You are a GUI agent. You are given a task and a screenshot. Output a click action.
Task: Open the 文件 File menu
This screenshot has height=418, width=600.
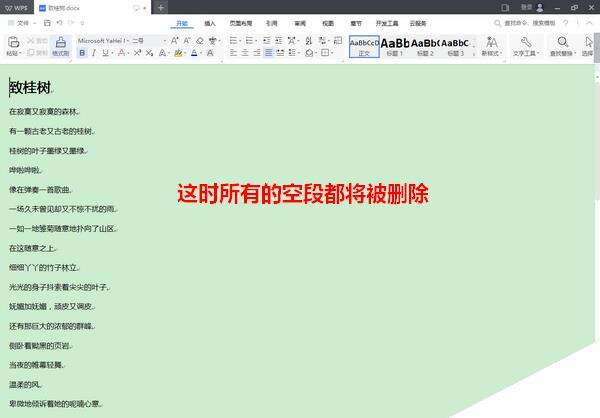click(21, 23)
